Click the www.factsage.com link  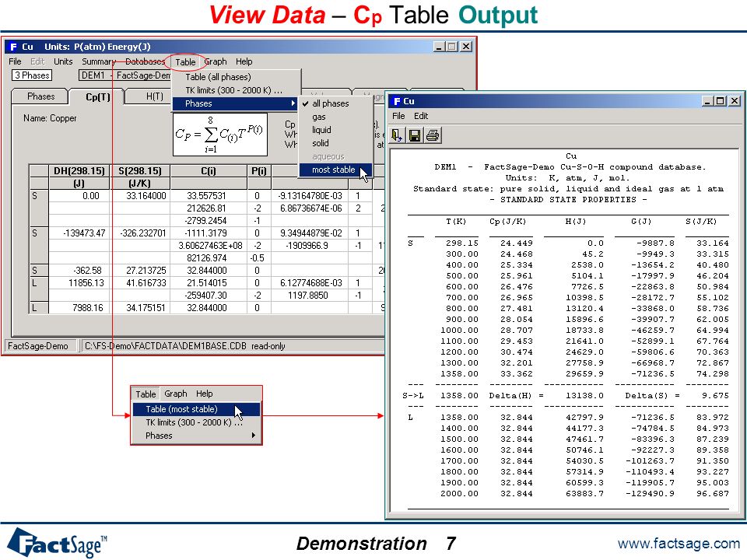pos(679,544)
